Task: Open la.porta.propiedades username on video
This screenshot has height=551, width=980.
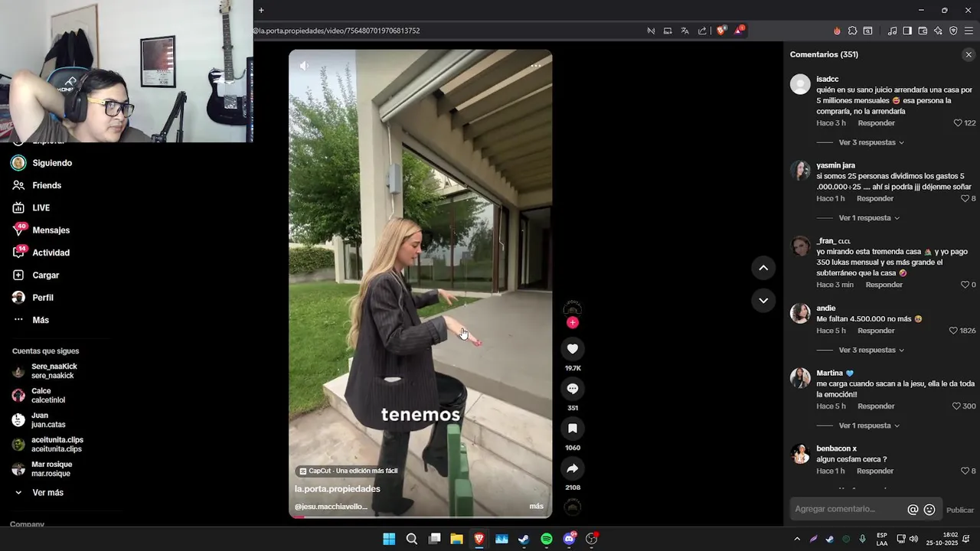Action: [x=338, y=489]
